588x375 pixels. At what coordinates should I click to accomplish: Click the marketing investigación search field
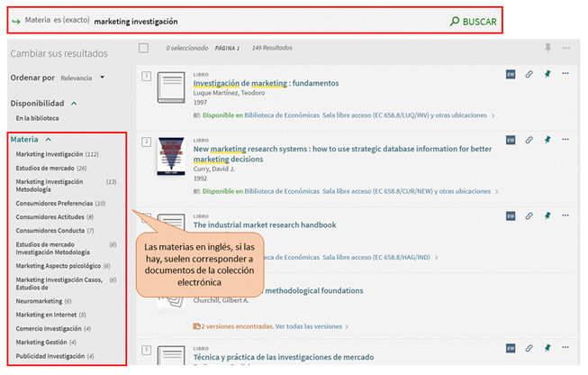(270, 21)
